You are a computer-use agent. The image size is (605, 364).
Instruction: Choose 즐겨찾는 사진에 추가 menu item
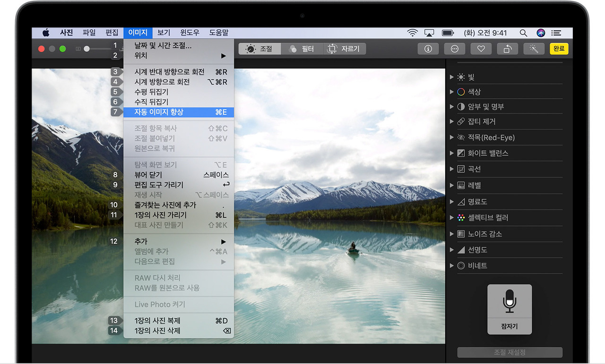(179, 205)
